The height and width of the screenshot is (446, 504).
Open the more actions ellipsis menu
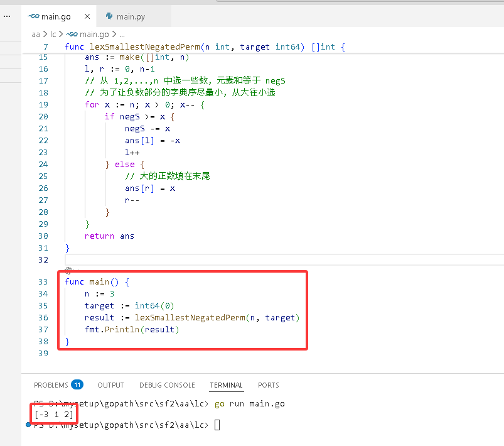coord(7,16)
